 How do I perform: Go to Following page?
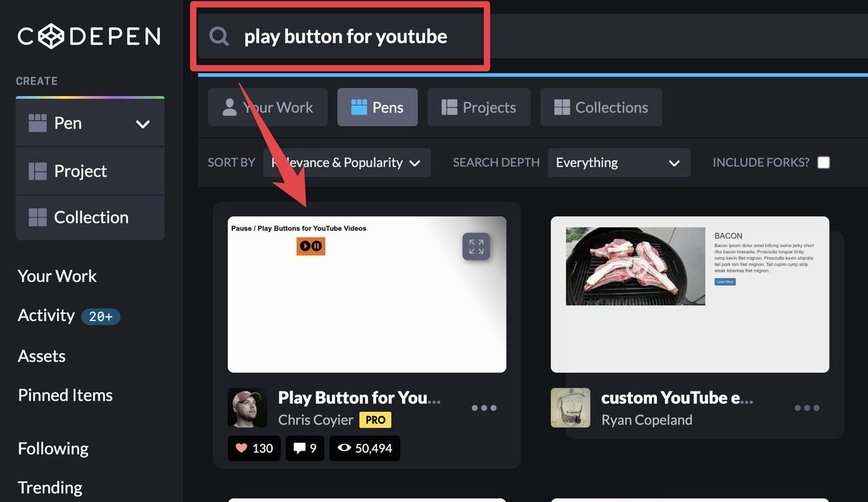point(53,448)
